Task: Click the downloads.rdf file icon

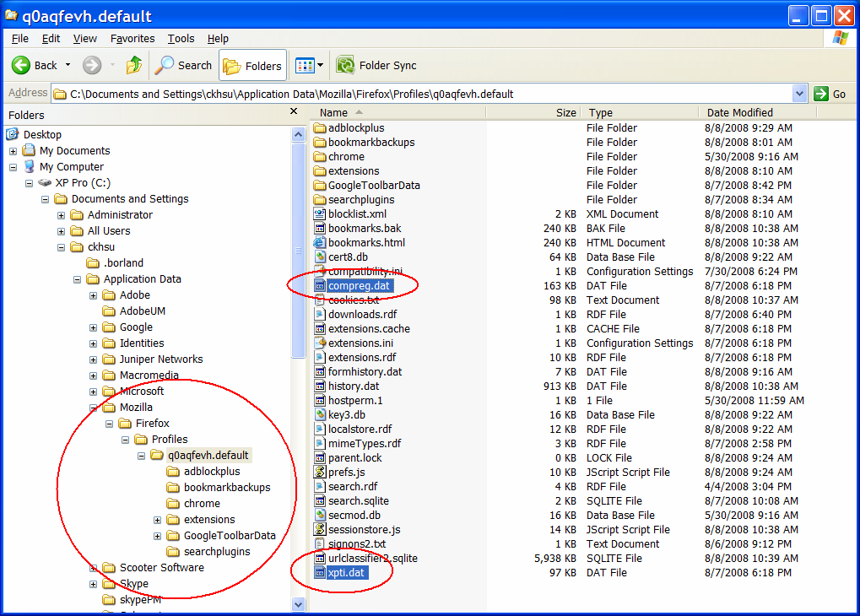Action: [320, 314]
